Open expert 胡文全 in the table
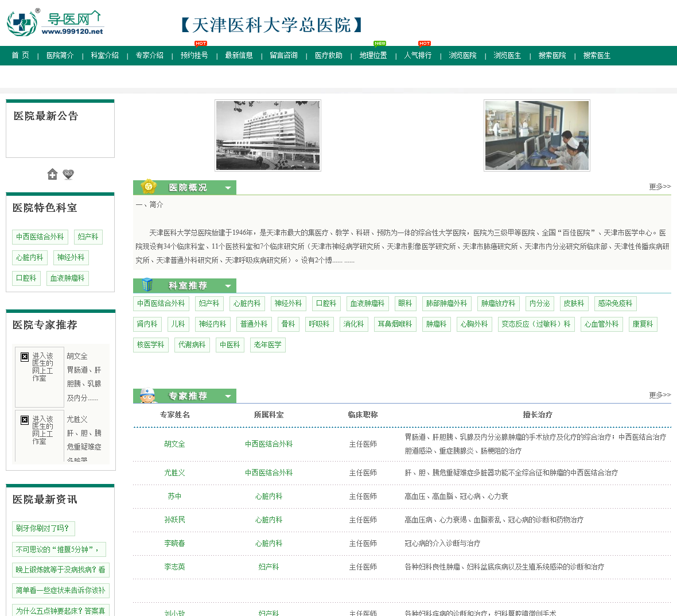 [x=174, y=444]
